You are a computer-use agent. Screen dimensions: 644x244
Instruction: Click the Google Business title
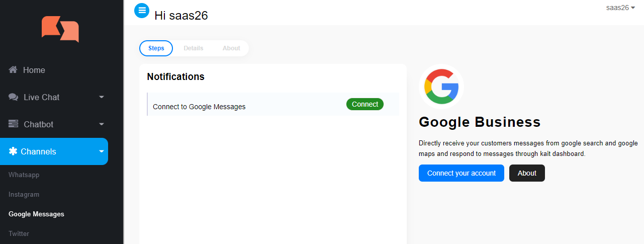pyautogui.click(x=480, y=122)
